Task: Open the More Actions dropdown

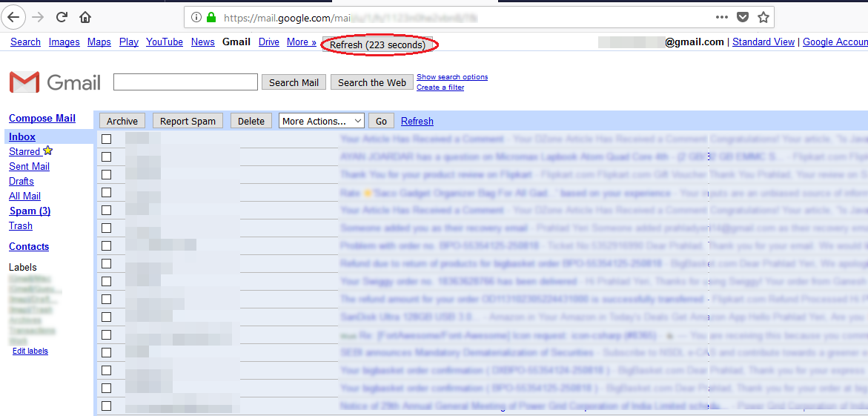Action: tap(321, 121)
